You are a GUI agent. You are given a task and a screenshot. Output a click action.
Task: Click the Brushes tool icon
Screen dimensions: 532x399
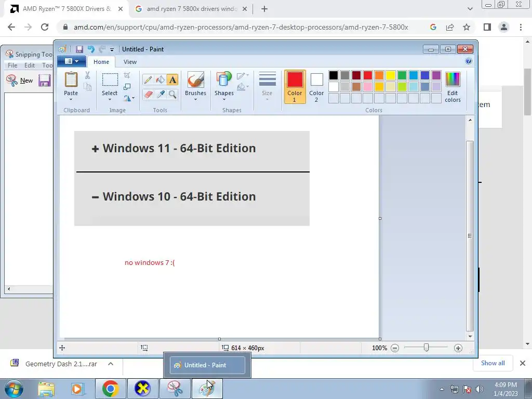pos(195,79)
